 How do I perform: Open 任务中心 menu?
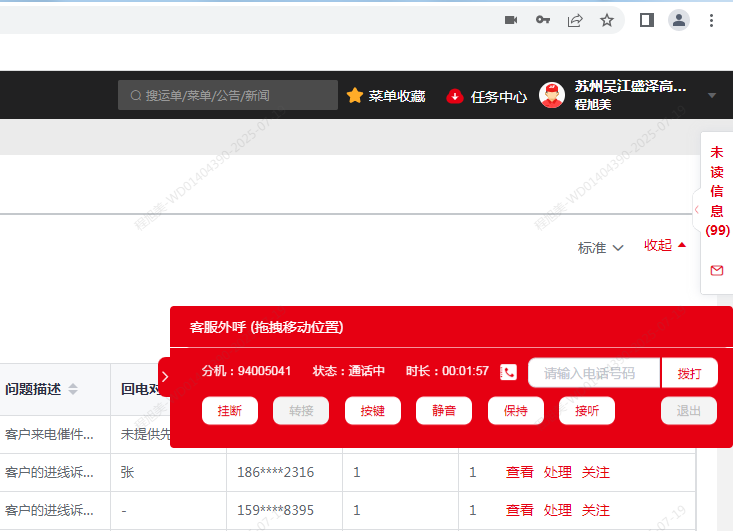click(499, 97)
